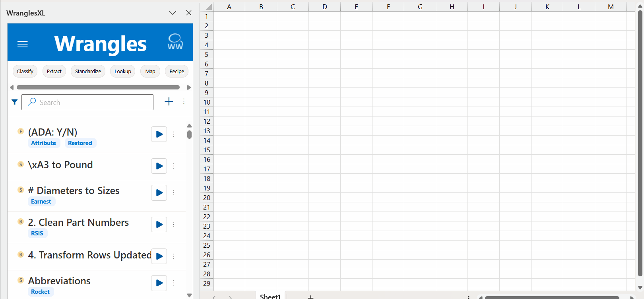Run the Abbreviations wrangle

pyautogui.click(x=159, y=283)
